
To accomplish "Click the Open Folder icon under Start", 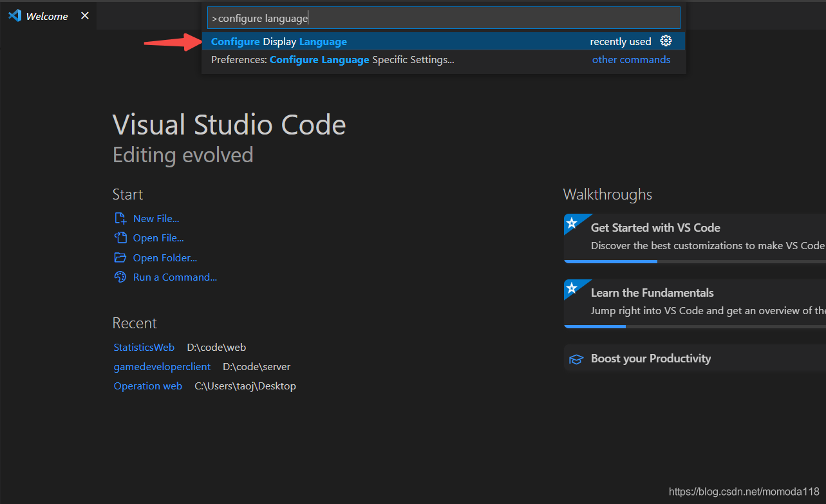I will click(120, 258).
